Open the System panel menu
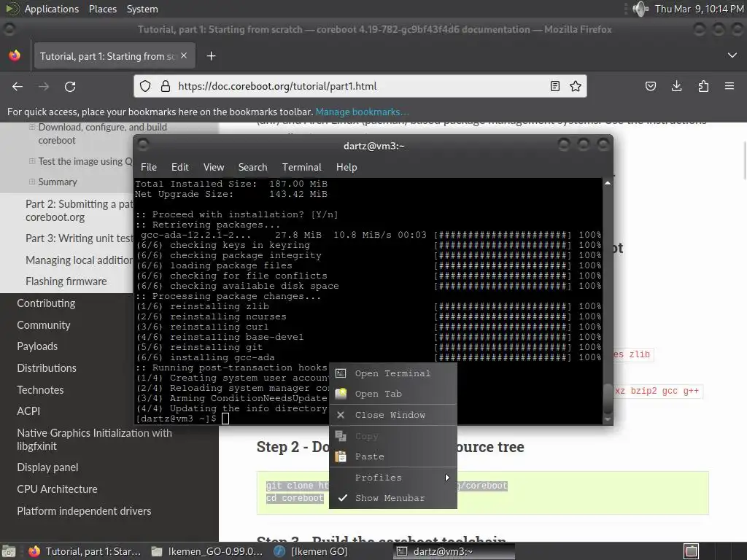The height and width of the screenshot is (560, 747). [142, 9]
